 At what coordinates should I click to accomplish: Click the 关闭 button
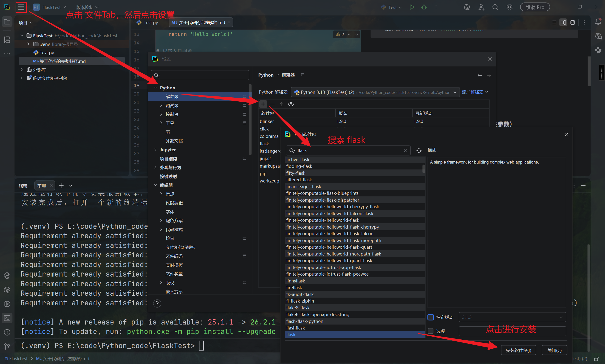pos(554,350)
